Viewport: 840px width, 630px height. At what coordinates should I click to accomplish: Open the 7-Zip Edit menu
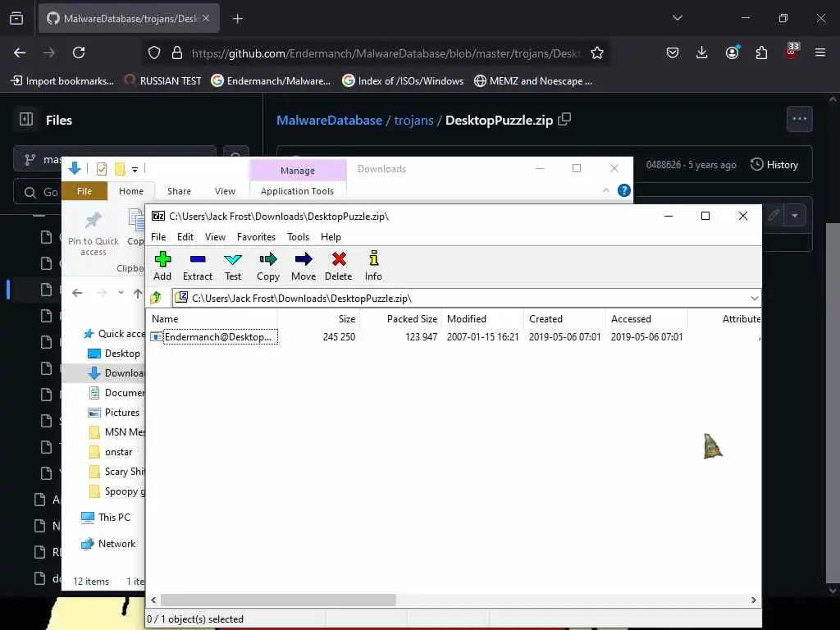pos(185,237)
